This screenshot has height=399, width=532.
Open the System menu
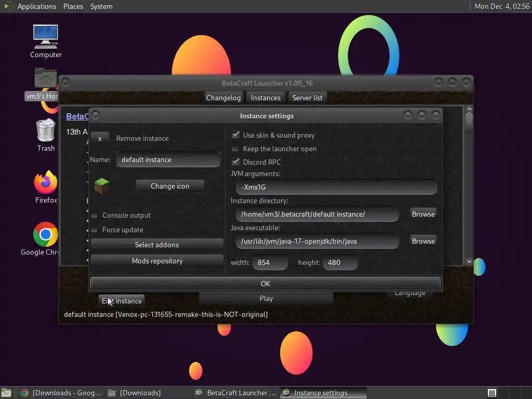[101, 6]
